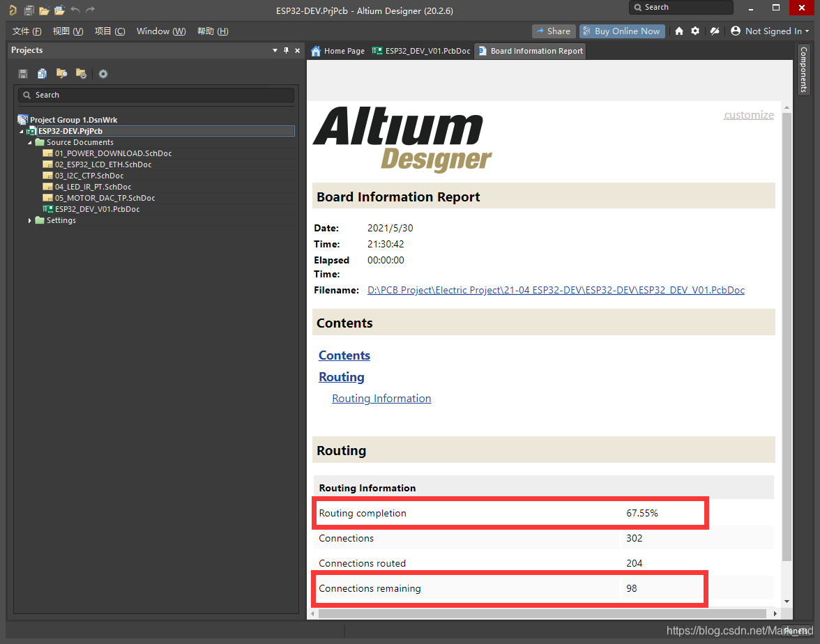The image size is (820, 644).
Task: Select the Board Information Report tab
Action: [530, 51]
